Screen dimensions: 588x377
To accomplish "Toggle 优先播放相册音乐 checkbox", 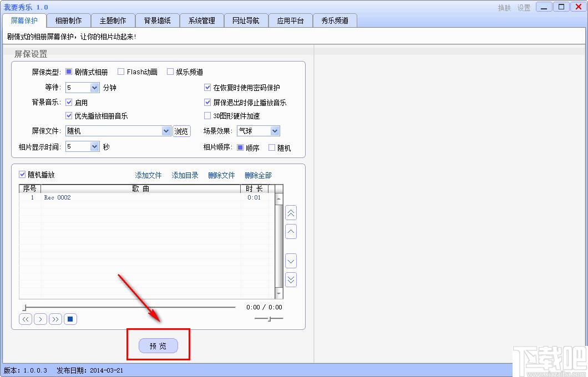I will [69, 115].
